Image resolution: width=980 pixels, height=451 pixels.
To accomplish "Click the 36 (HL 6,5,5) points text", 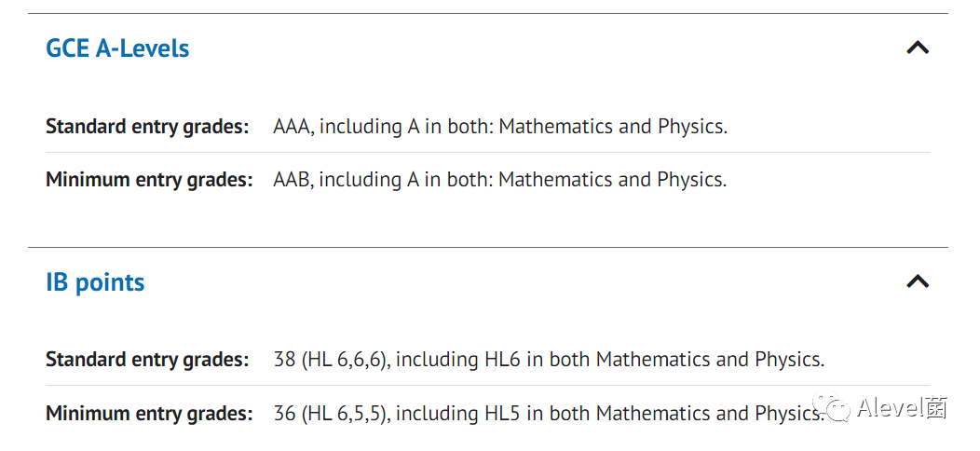I will point(332,414).
